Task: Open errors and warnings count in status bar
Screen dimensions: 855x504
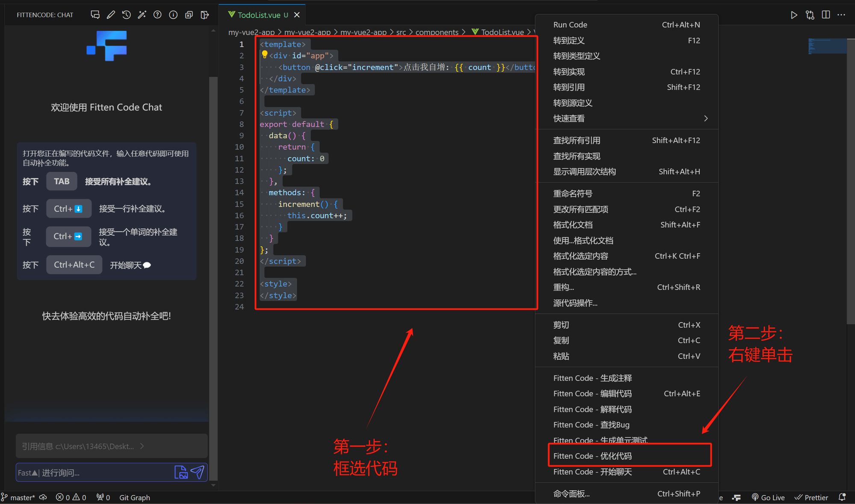Action: click(71, 498)
